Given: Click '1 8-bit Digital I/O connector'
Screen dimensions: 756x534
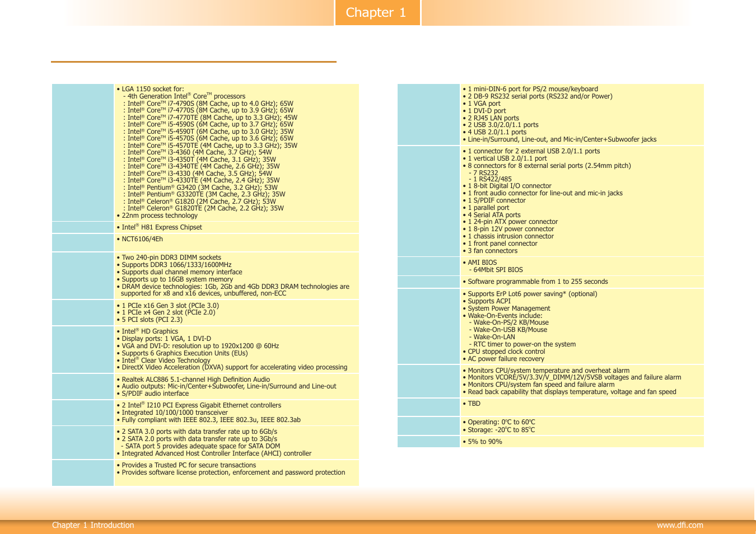Looking at the screenshot, I should coord(507,186).
